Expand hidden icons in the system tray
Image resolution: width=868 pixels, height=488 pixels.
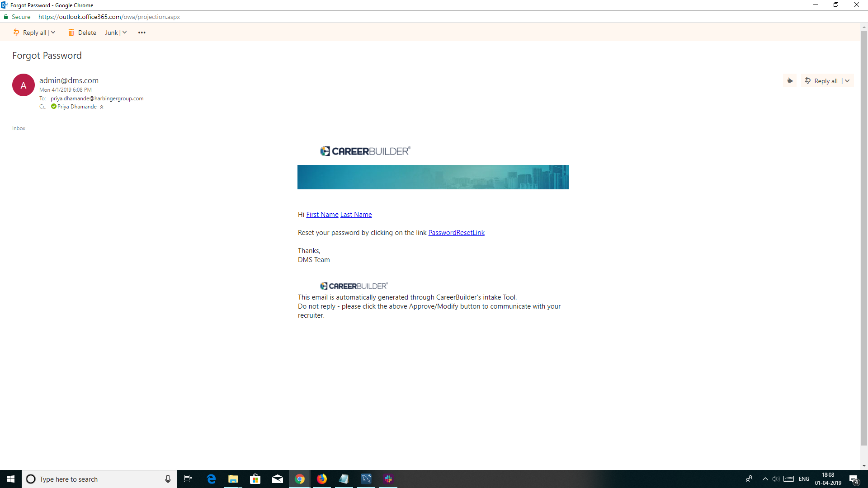tap(764, 479)
